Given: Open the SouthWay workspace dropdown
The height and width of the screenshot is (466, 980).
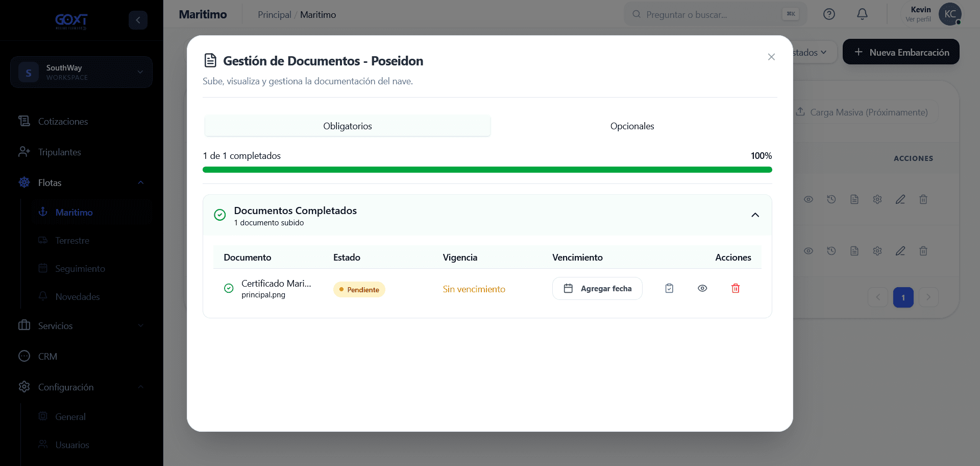Looking at the screenshot, I should tap(81, 72).
